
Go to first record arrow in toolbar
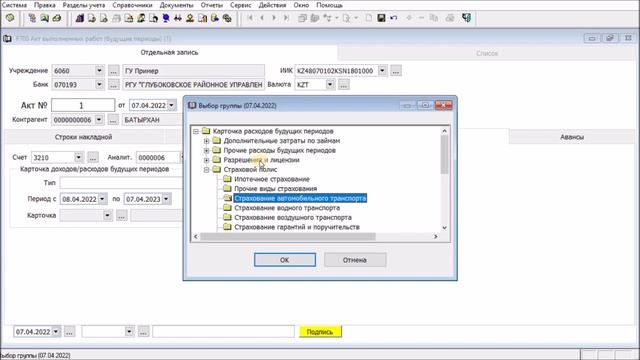pos(250,18)
